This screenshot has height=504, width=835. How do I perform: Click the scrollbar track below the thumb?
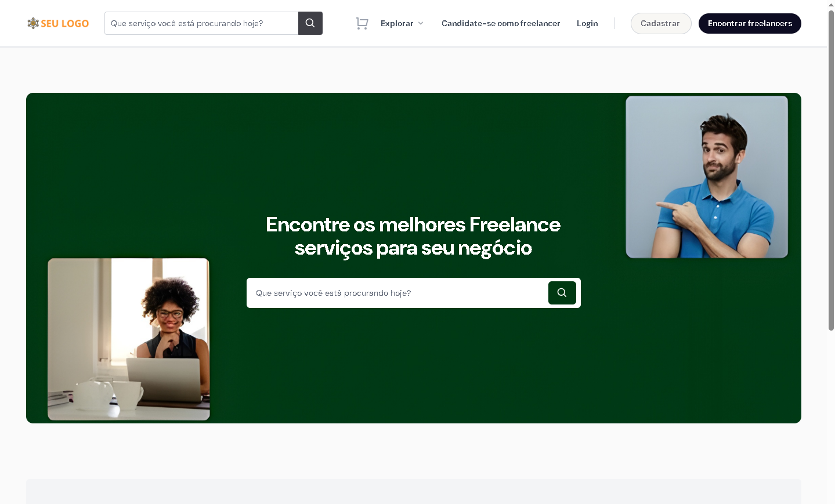[x=831, y=418]
